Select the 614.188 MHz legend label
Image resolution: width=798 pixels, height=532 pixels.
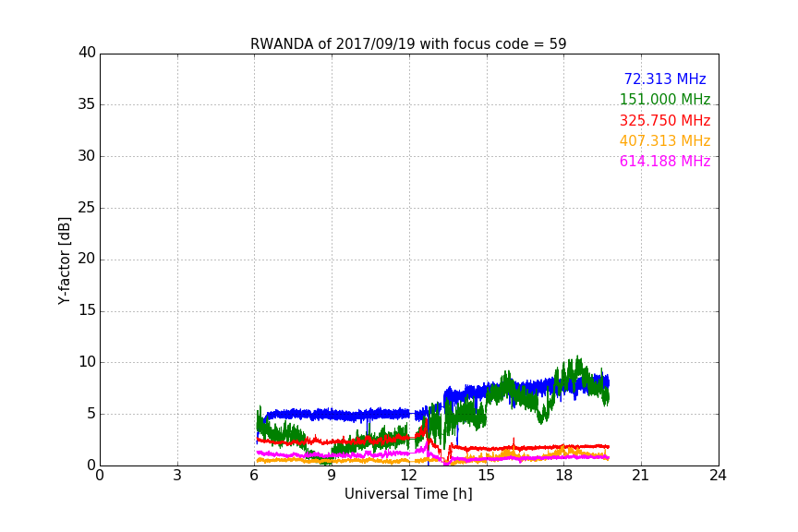pos(665,161)
